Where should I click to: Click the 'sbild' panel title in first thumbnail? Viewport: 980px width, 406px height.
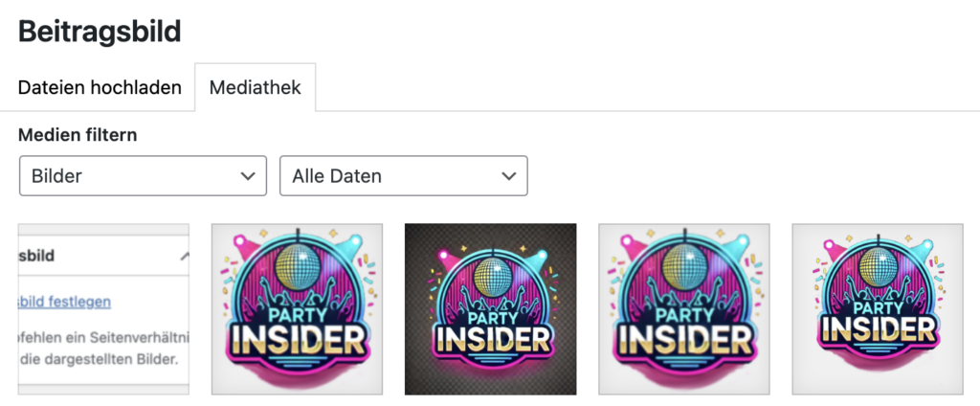[36, 256]
